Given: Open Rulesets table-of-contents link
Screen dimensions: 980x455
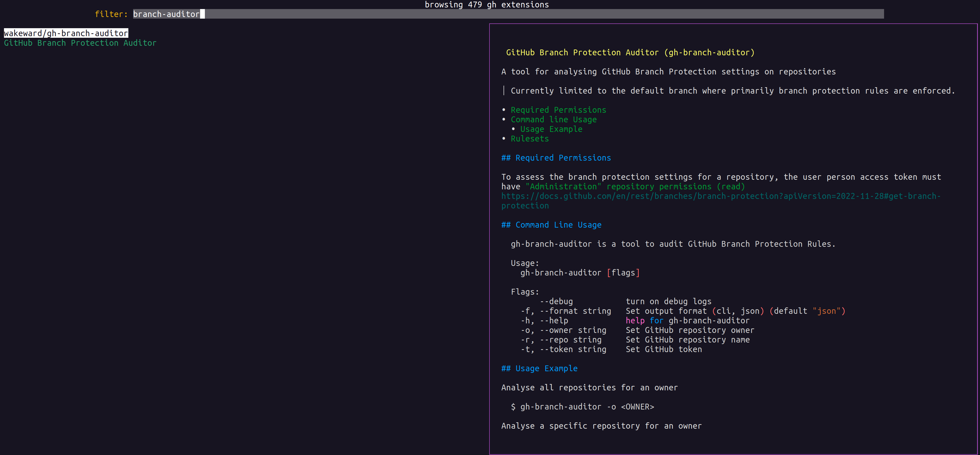Looking at the screenshot, I should pyautogui.click(x=530, y=139).
